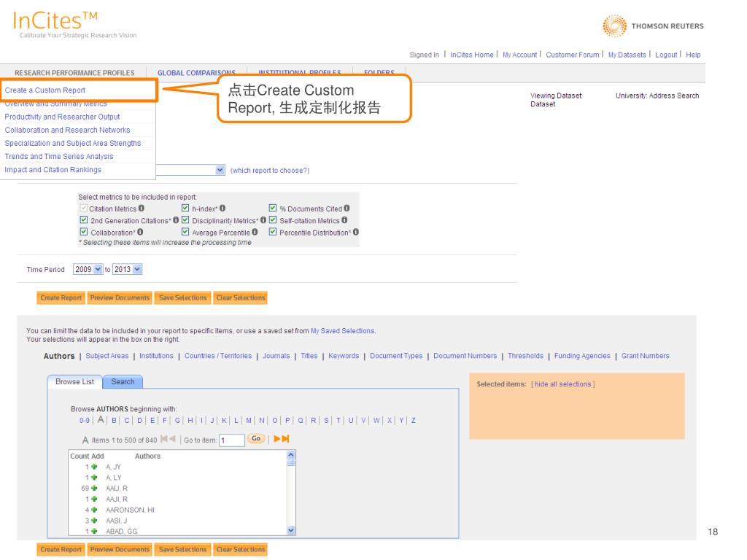Show info for Average Percentile
The height and width of the screenshot is (560, 747).
coord(255,232)
